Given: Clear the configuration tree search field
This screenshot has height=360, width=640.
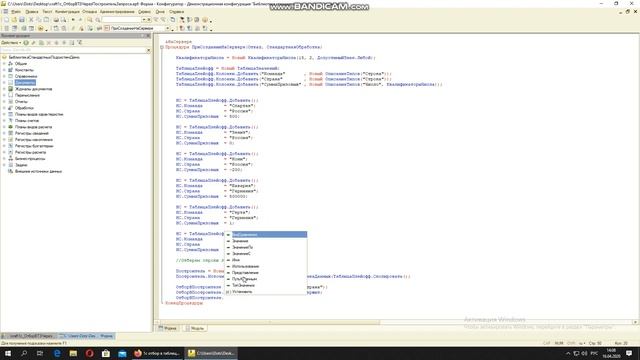Looking at the screenshot, I should [149, 50].
